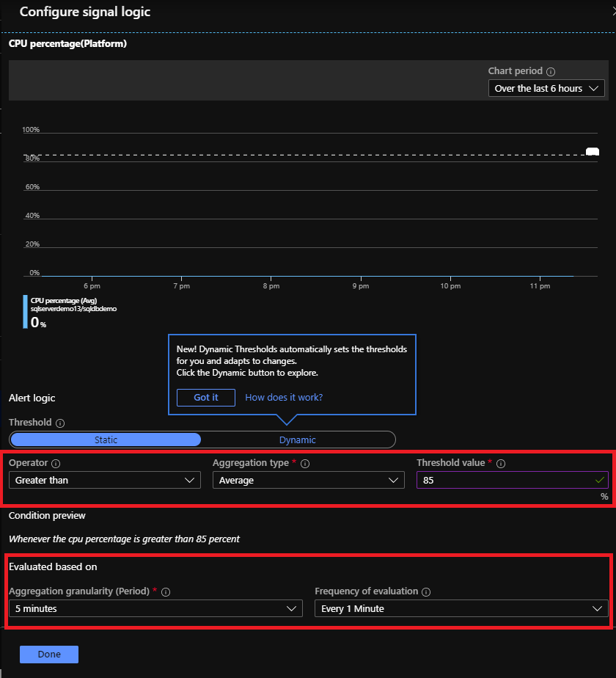Viewport: 616px width, 678px height.
Task: Open the Aggregation type dropdown showing Average
Action: pyautogui.click(x=308, y=481)
